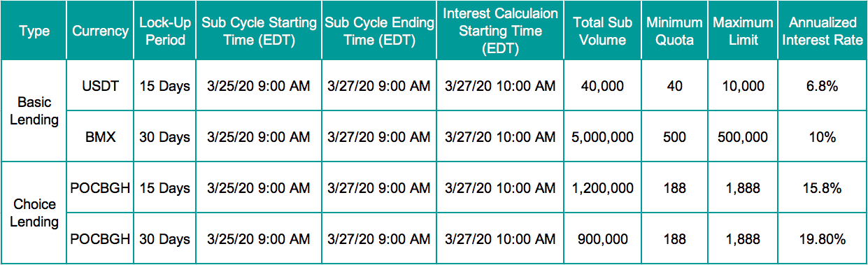Select the 19.80% interest rate cell
The width and height of the screenshot is (868, 265).
[823, 239]
